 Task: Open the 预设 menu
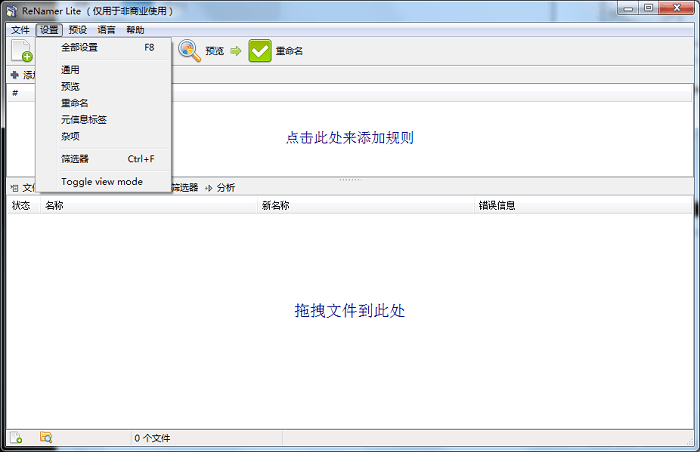(x=78, y=30)
